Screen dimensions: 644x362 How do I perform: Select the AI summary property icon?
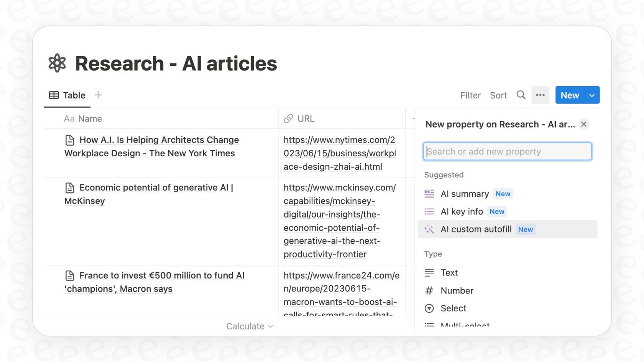pyautogui.click(x=429, y=193)
